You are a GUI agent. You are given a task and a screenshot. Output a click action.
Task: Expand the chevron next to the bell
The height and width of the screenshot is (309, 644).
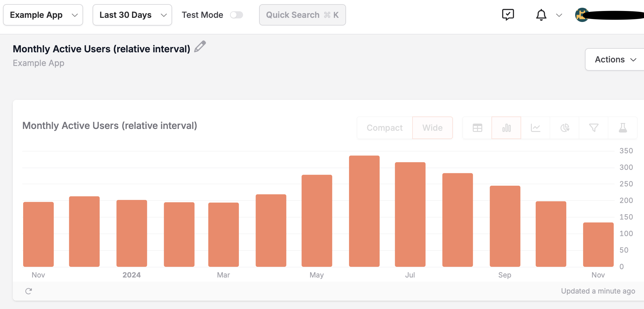pyautogui.click(x=559, y=15)
